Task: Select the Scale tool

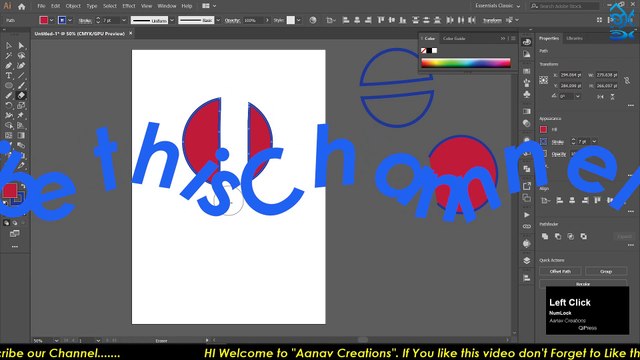Action: pos(21,105)
